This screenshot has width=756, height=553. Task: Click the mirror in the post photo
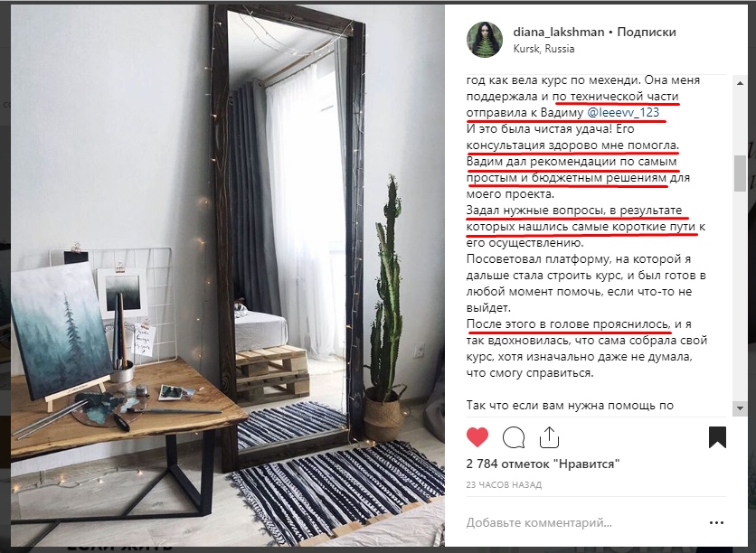[288, 231]
